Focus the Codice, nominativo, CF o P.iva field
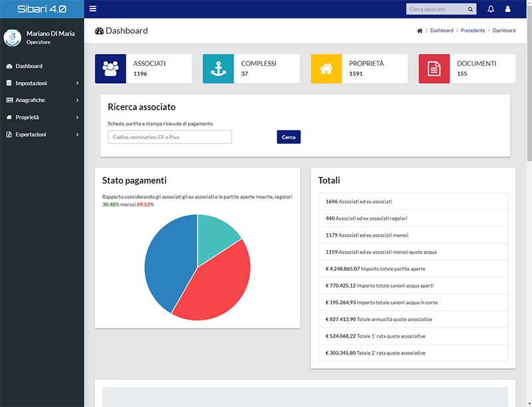Image resolution: width=532 pixels, height=407 pixels. click(170, 137)
